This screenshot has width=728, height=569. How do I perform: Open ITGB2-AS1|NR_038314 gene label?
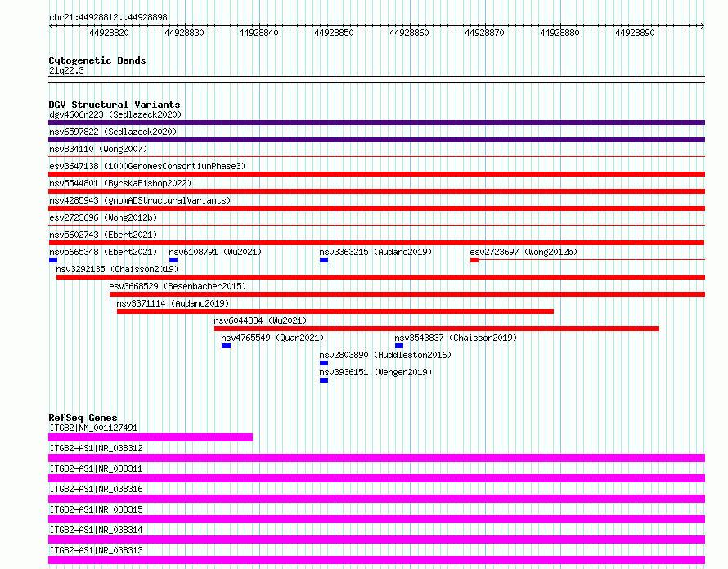pos(96,530)
